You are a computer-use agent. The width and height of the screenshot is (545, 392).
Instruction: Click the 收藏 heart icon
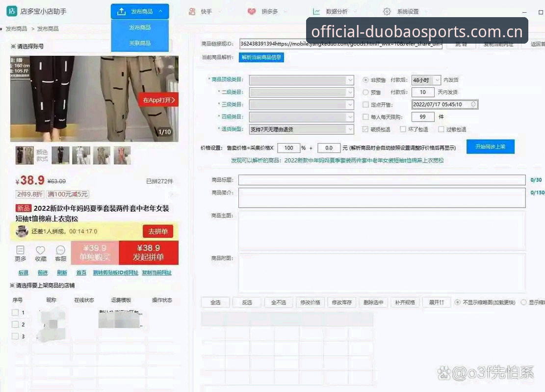41,250
